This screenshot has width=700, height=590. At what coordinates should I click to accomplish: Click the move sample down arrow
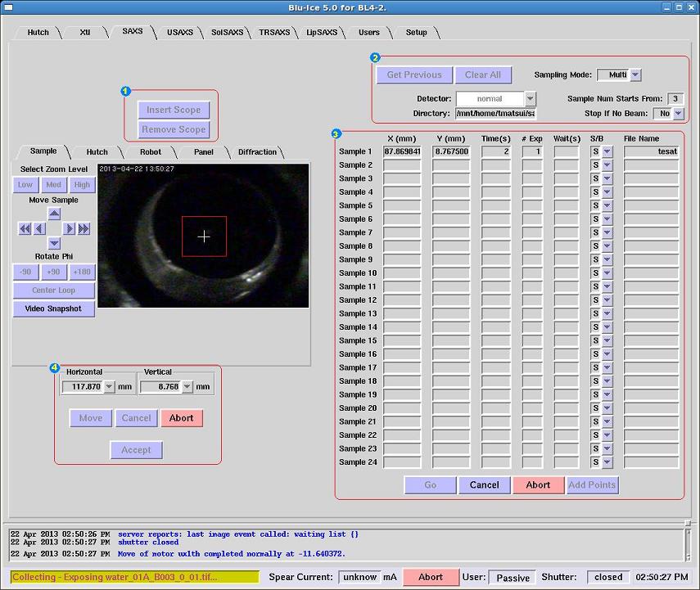(54, 243)
